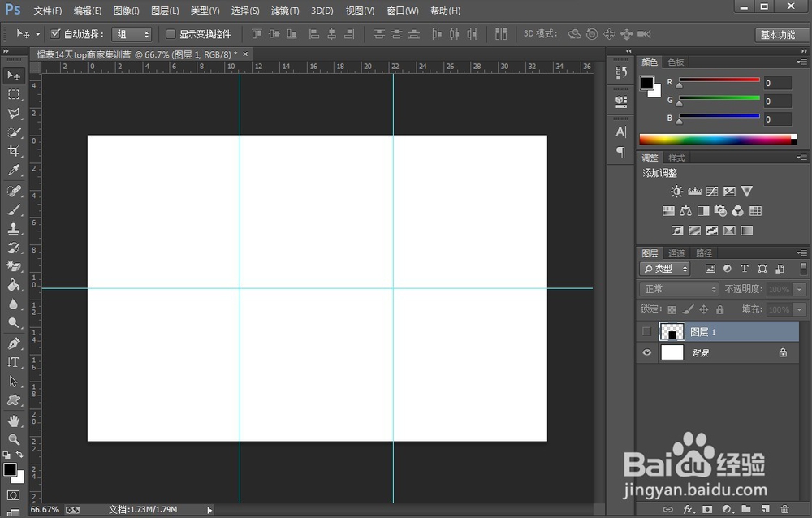The height and width of the screenshot is (518, 812).
Task: Hide the 背景 layer eye icon
Action: pos(646,352)
